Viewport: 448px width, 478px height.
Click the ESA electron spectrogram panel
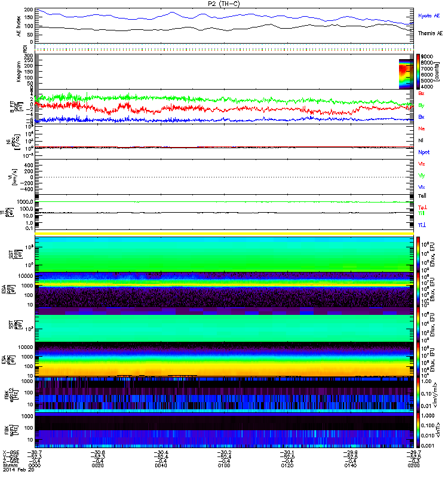coord(225,359)
